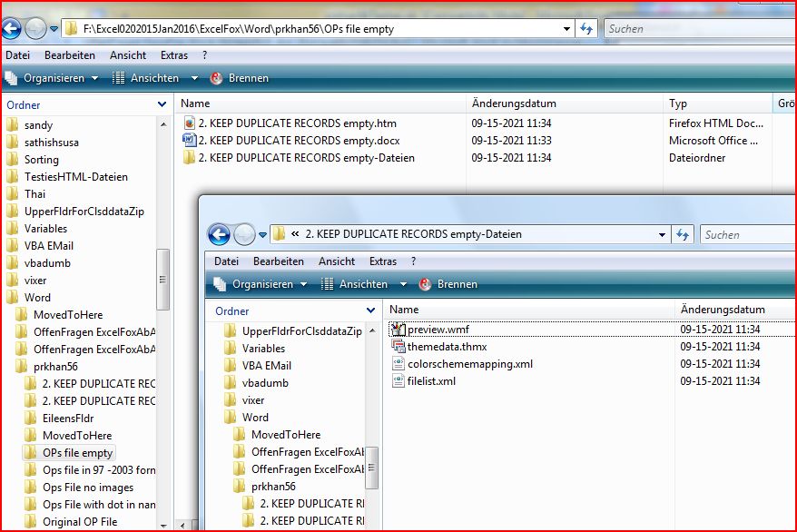Image resolution: width=797 pixels, height=532 pixels.
Task: Click the Suchen search box in the front window
Action: point(748,235)
